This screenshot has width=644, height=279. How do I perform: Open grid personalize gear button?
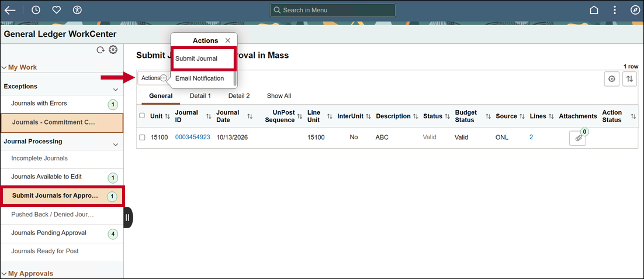click(x=611, y=78)
